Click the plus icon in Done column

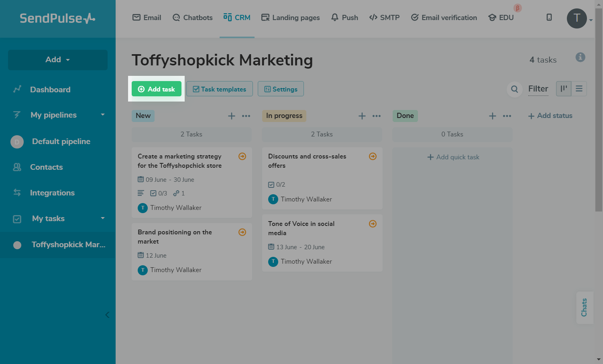tap(492, 116)
